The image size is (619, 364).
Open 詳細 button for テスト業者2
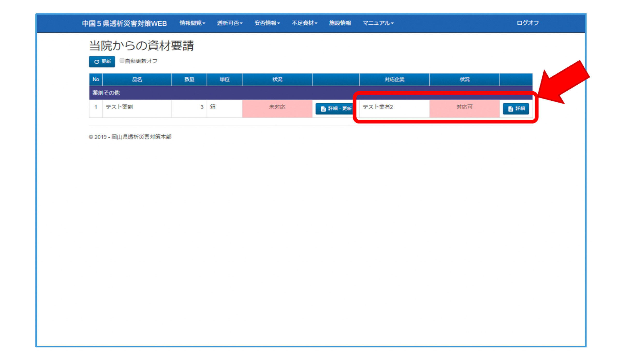point(516,109)
